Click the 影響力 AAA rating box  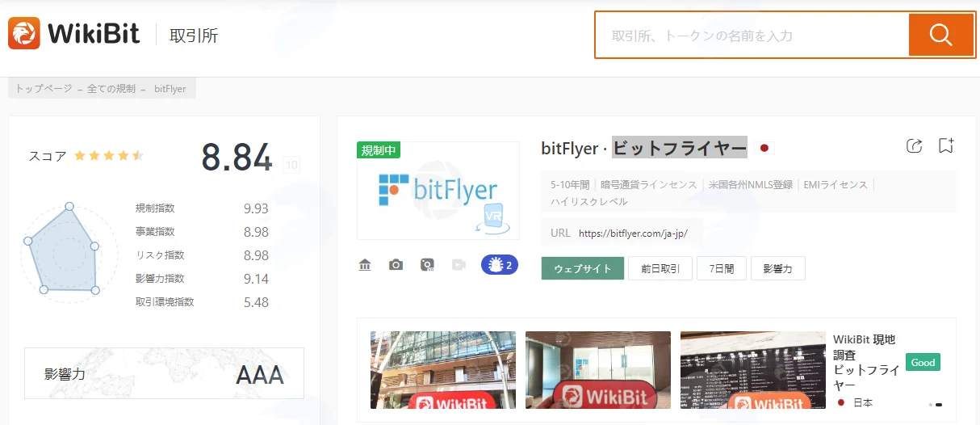point(164,373)
